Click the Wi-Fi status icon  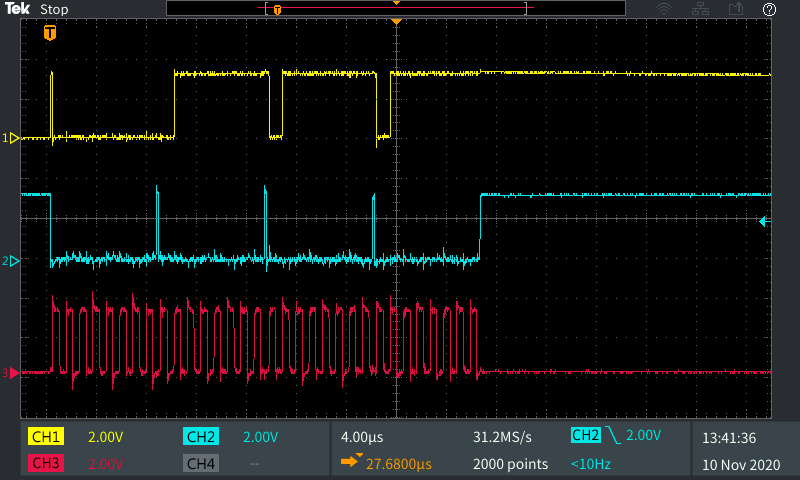pyautogui.click(x=664, y=9)
